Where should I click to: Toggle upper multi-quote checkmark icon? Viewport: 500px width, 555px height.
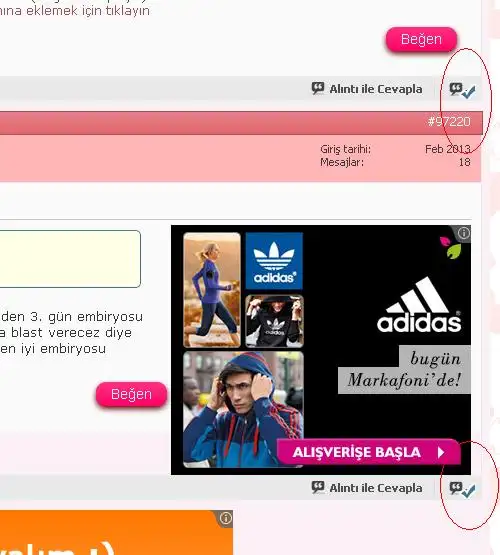tap(462, 90)
